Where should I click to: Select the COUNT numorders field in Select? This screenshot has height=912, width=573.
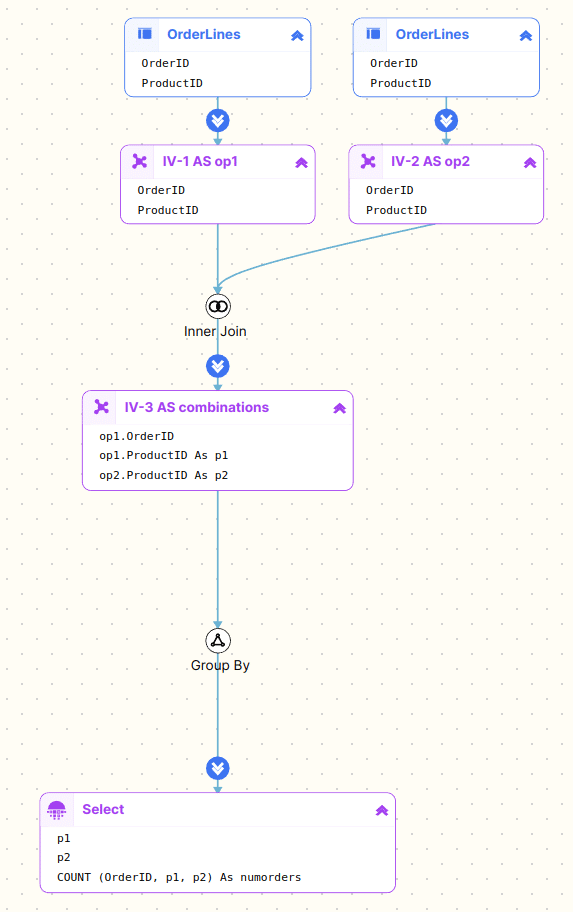[x=179, y=877]
